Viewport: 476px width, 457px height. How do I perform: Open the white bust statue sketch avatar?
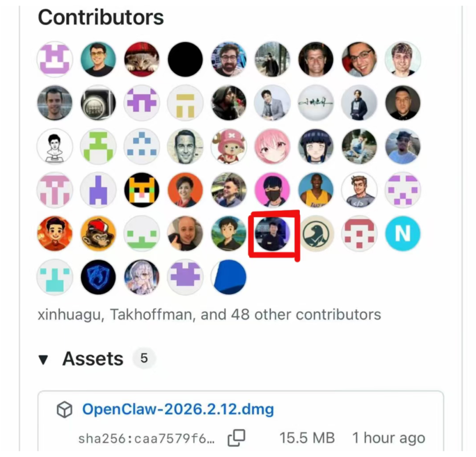pyautogui.click(x=55, y=146)
